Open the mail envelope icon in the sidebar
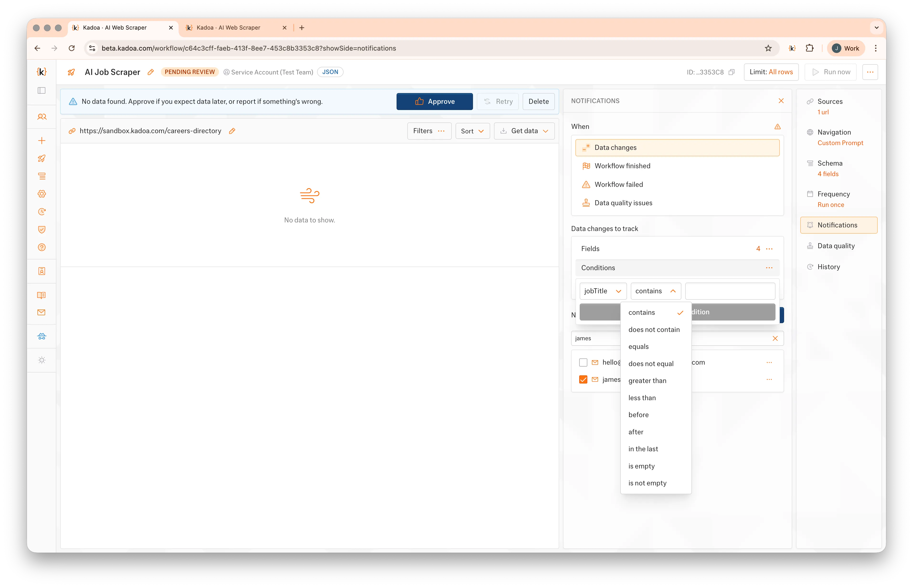913x588 pixels. click(x=42, y=312)
